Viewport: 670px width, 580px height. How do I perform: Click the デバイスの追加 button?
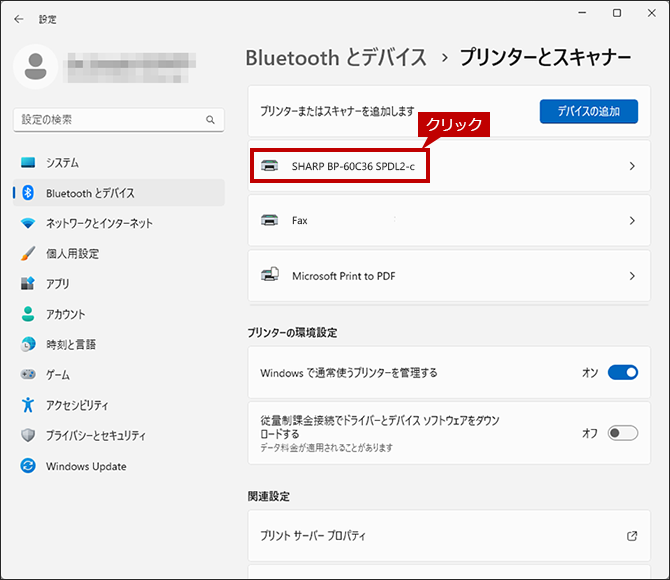click(589, 112)
